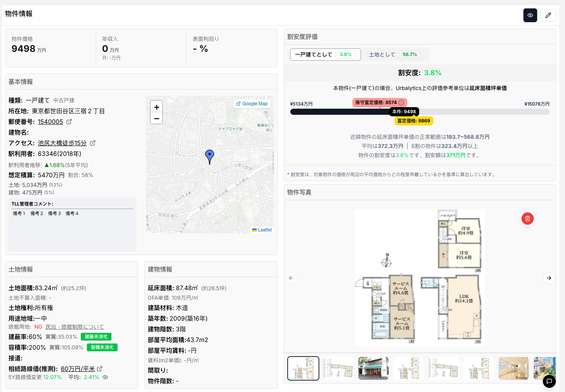Click the 容積未消化 green badge
This screenshot has width=565, height=392.
click(102, 347)
